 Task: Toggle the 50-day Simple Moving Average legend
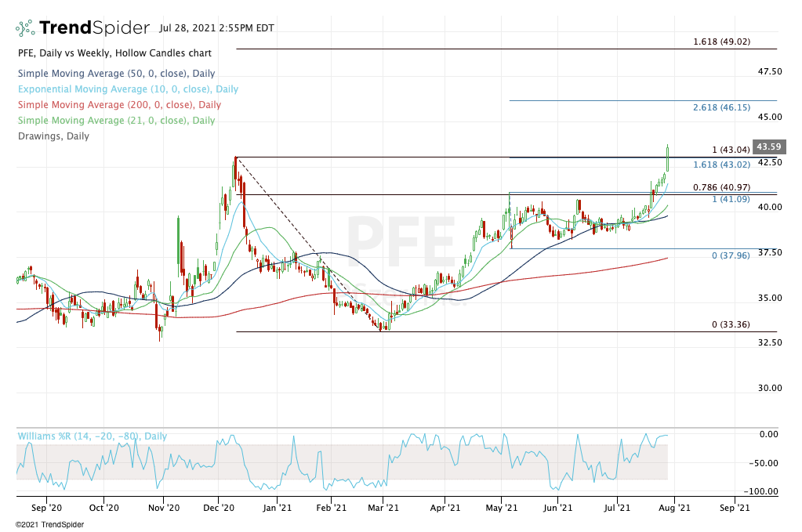click(x=118, y=74)
